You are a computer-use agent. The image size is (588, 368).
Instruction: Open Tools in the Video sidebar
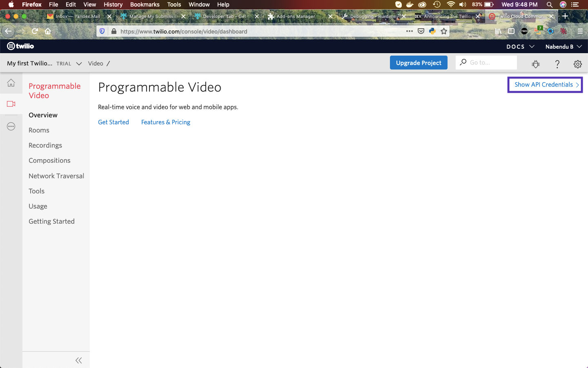36,191
